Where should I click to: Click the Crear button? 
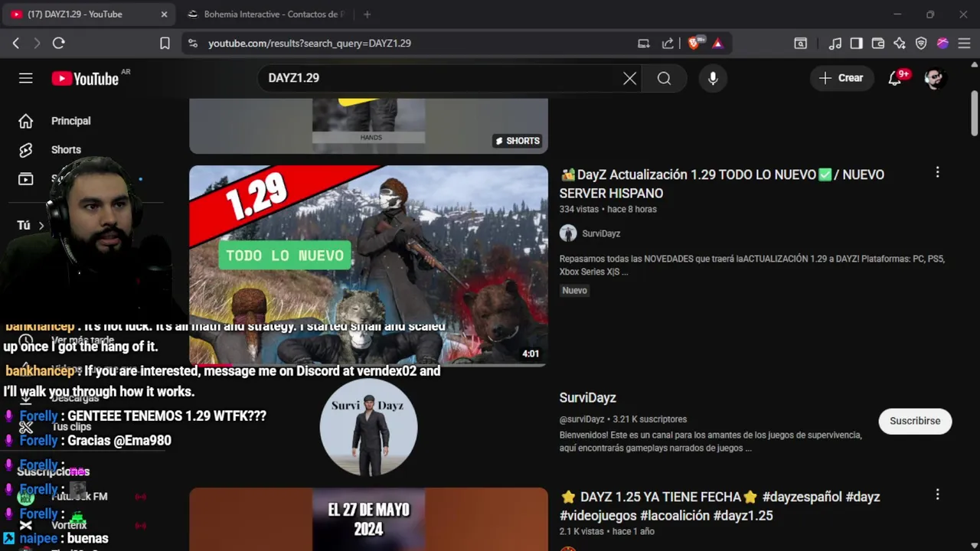[841, 78]
